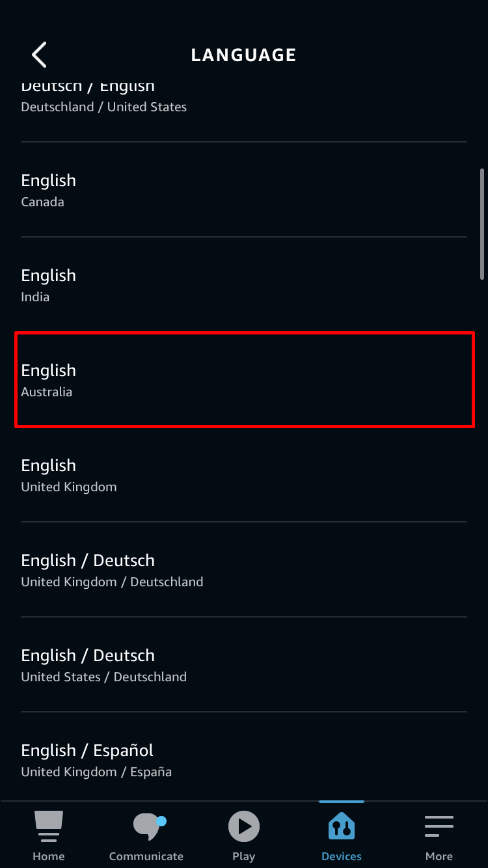Select Deutsch / English Deutschland option
The height and width of the screenshot is (868, 488).
pyautogui.click(x=244, y=98)
